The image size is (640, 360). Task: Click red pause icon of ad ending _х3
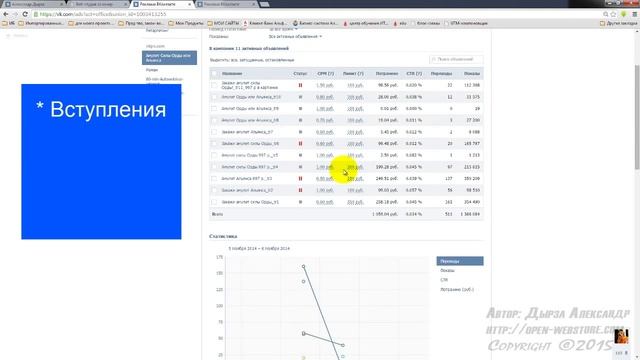coord(300,178)
